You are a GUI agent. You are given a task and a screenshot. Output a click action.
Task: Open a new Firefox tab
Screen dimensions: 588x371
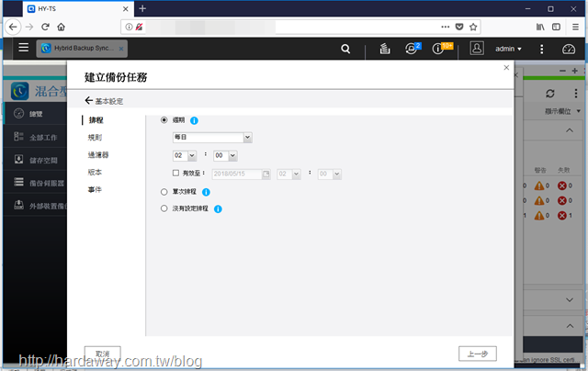pos(142,8)
